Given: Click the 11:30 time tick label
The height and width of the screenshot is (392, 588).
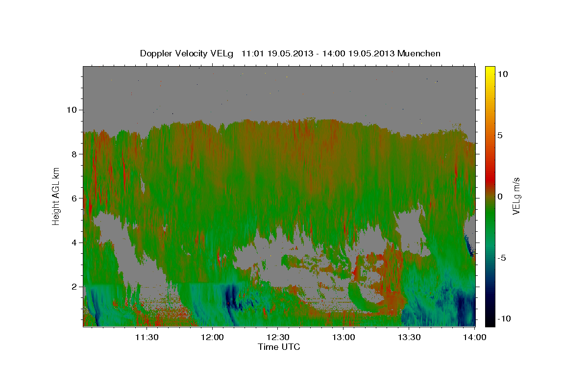Looking at the screenshot, I should 147,337.
